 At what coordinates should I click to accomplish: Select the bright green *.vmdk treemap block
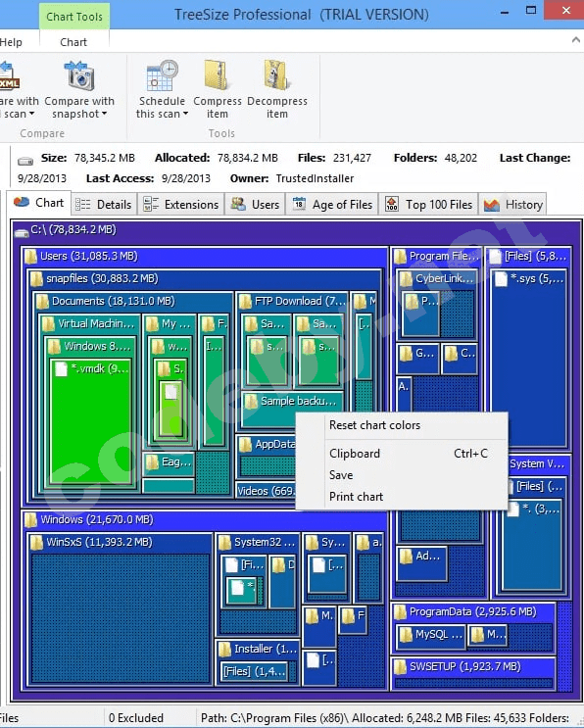pos(90,421)
